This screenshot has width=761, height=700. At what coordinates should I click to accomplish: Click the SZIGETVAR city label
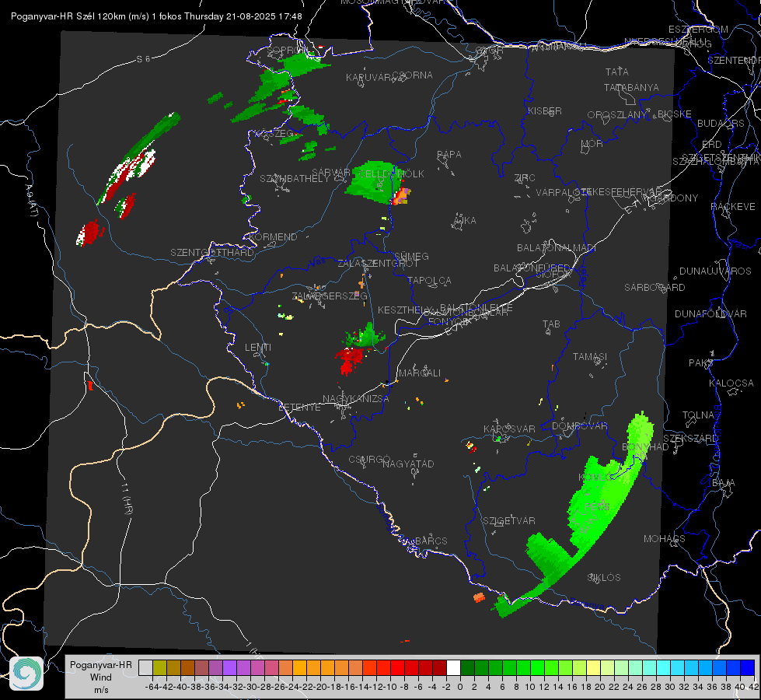point(509,521)
